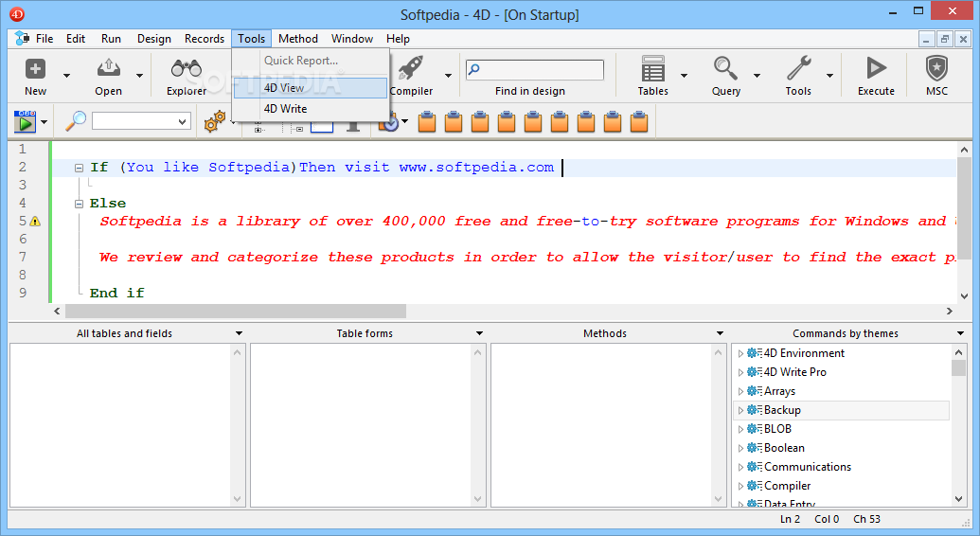Open the Commands by themes dropdown
This screenshot has width=980, height=536.
coord(961,333)
